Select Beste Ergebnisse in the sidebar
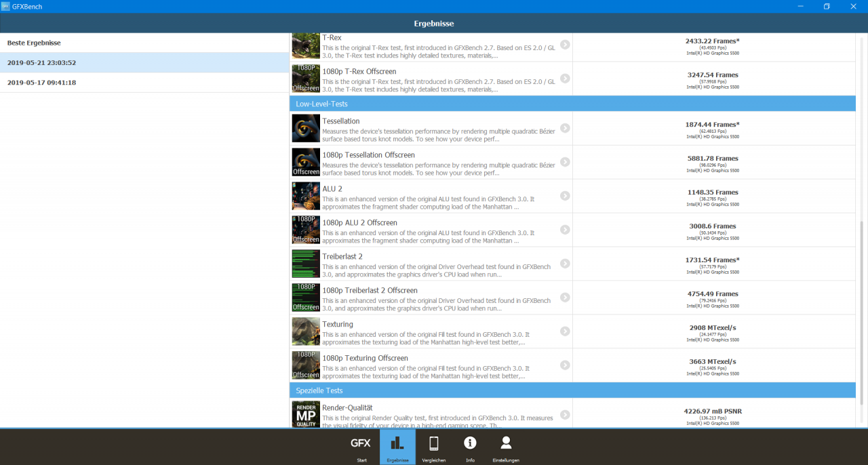The width and height of the screenshot is (868, 465). 144,43
